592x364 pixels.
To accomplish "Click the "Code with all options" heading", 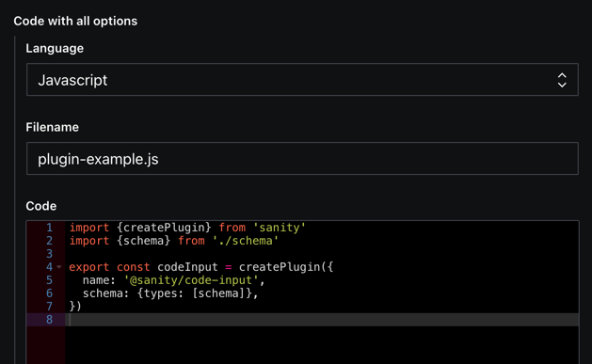I will tap(75, 21).
